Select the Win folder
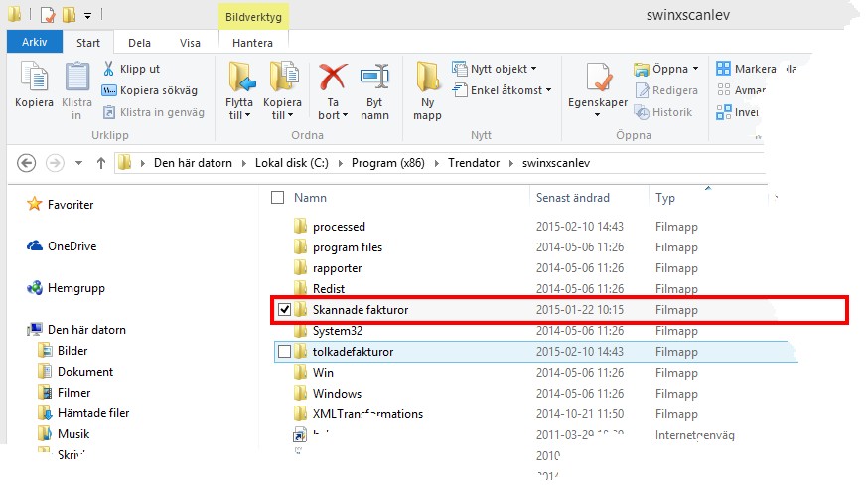The image size is (868, 487). 323,373
